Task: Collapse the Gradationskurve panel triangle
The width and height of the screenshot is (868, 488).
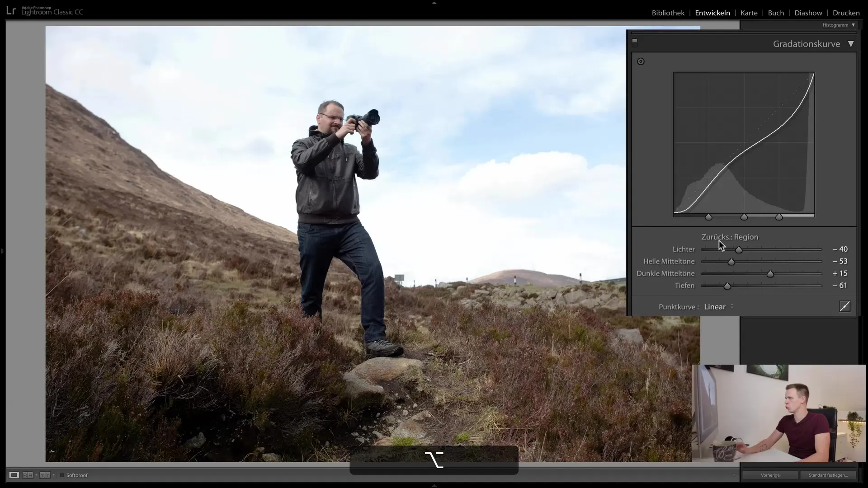Action: pyautogui.click(x=851, y=44)
